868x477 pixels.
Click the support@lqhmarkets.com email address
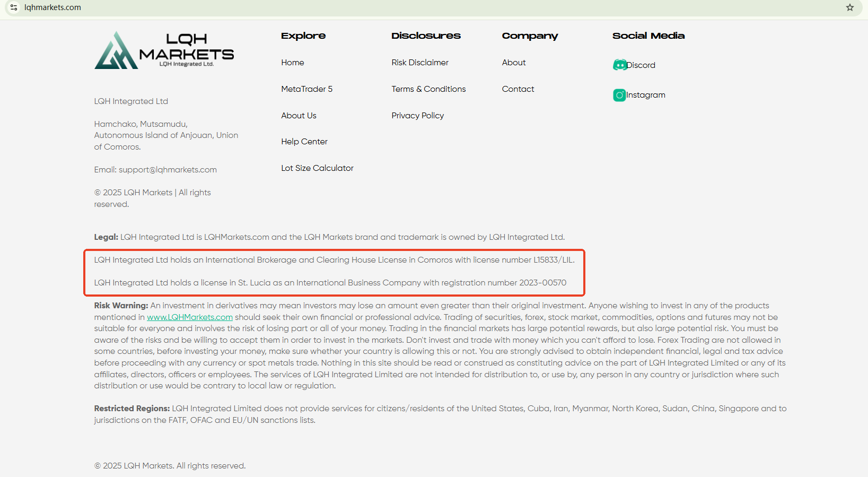tap(168, 170)
